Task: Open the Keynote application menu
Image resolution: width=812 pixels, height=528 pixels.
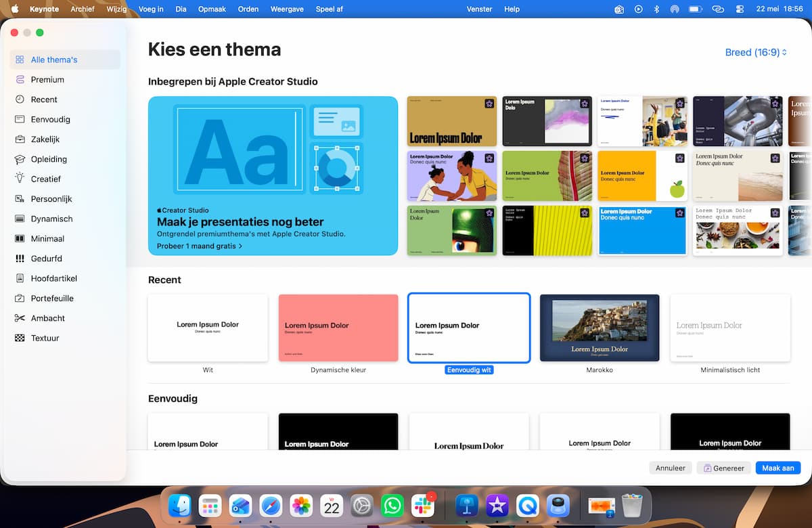Action: (x=44, y=9)
